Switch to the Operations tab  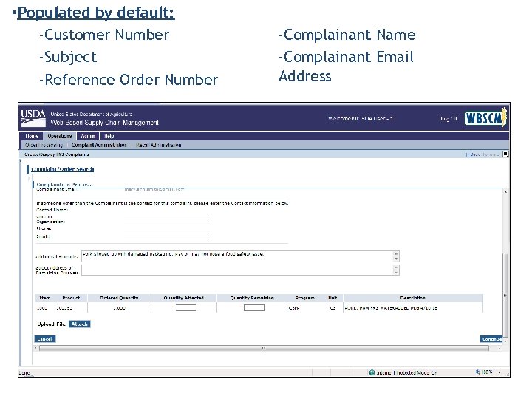click(60, 136)
